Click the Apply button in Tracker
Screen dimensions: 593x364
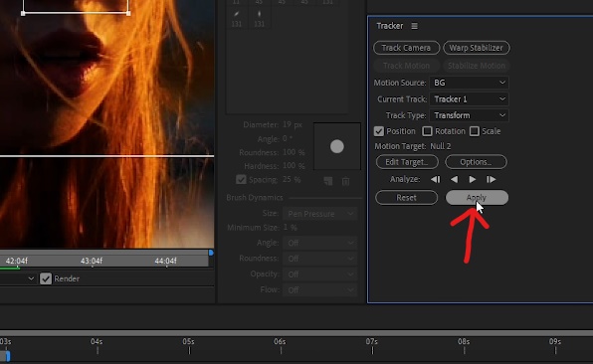[x=477, y=198]
